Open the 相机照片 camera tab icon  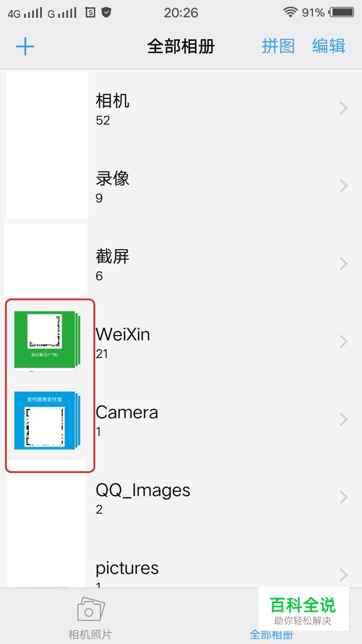point(91,609)
